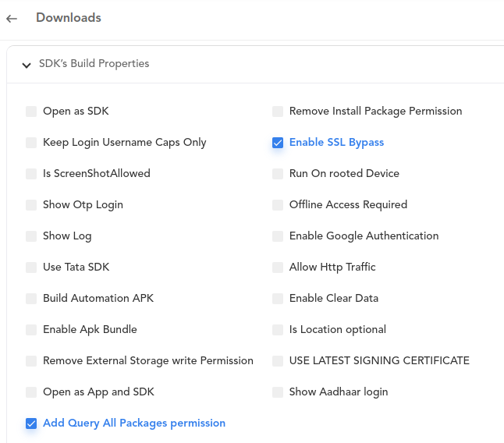Uncheck Add Query All Packages permission
The image size is (504, 443).
coord(31,424)
